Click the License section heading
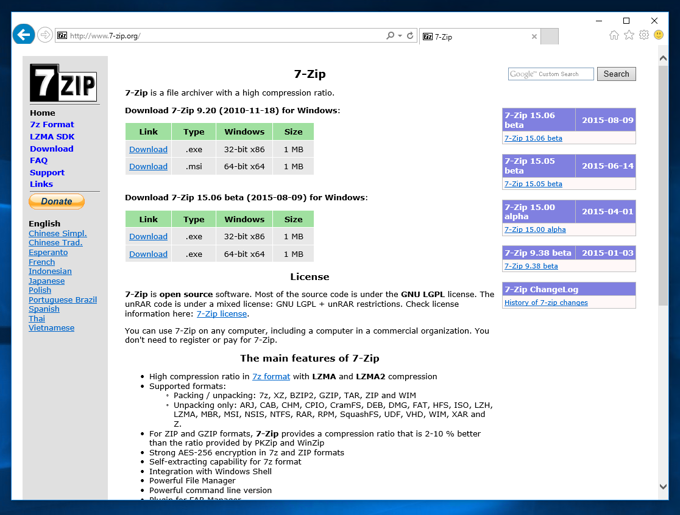Image resolution: width=680 pixels, height=515 pixels. (x=310, y=277)
